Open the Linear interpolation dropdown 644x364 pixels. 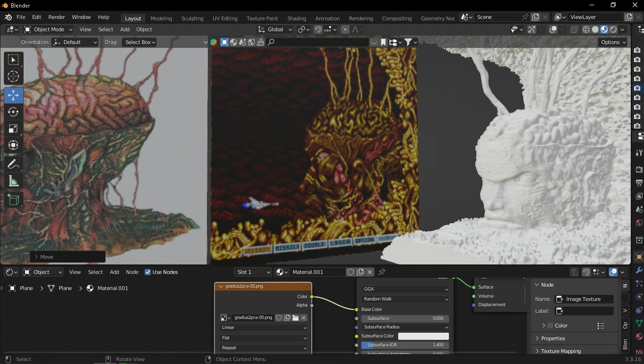tap(263, 328)
